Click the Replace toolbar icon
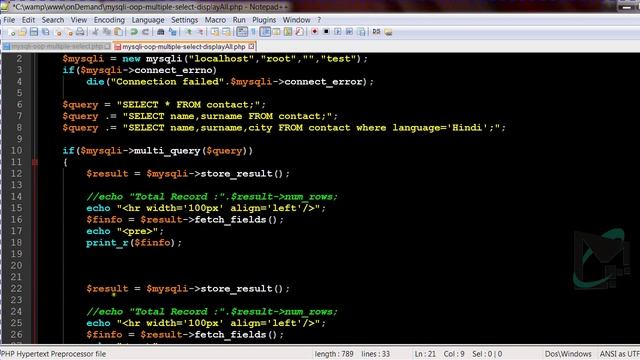 coord(173,32)
